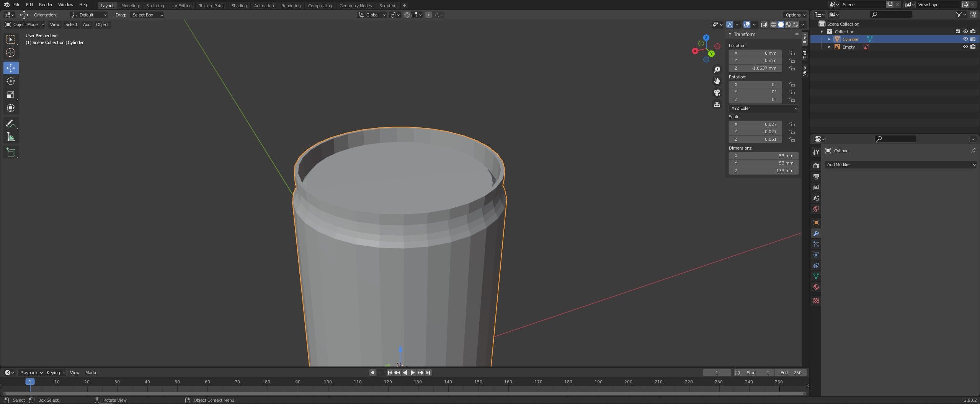
Task: Open Material properties tab
Action: tap(816, 287)
